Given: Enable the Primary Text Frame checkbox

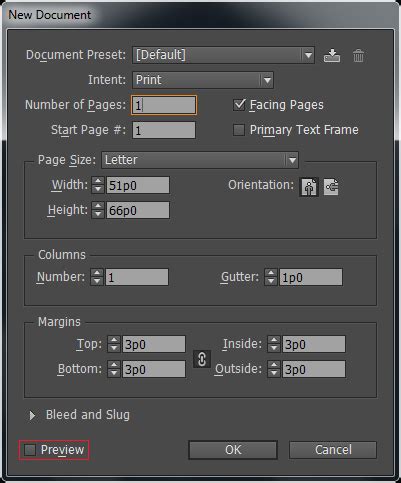Looking at the screenshot, I should coord(239,130).
